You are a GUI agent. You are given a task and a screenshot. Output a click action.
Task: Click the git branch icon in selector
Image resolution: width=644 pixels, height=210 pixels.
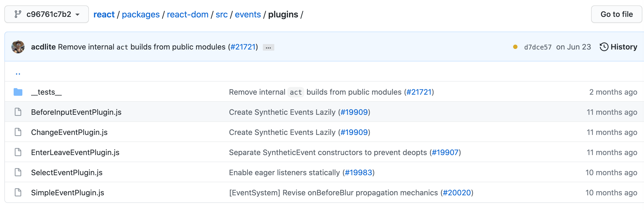pyautogui.click(x=18, y=14)
